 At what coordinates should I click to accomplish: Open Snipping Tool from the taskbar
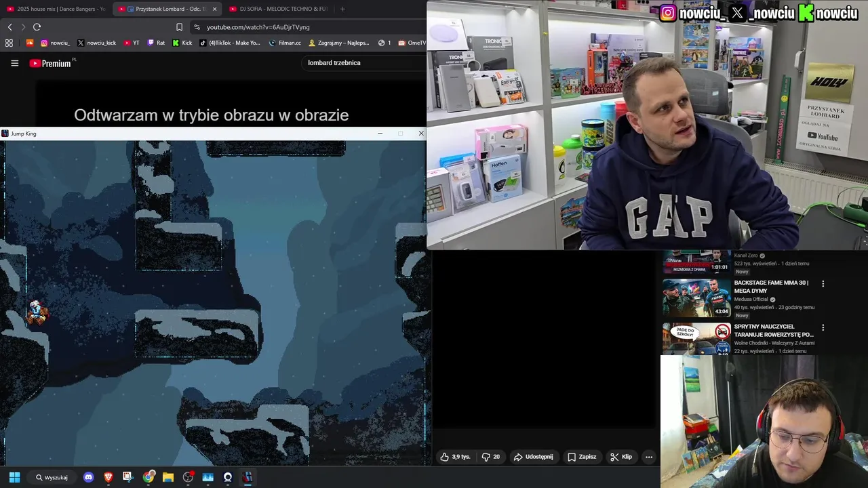pos(128,477)
